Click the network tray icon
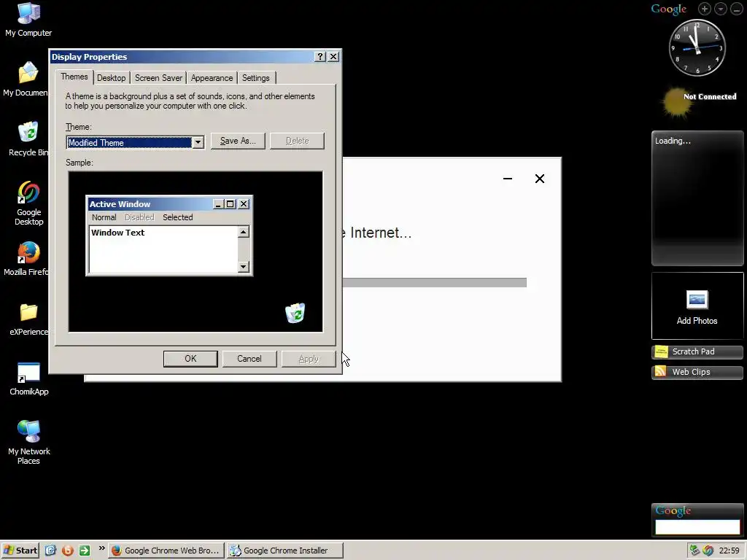Screen dimensions: 747x560 coord(695,551)
